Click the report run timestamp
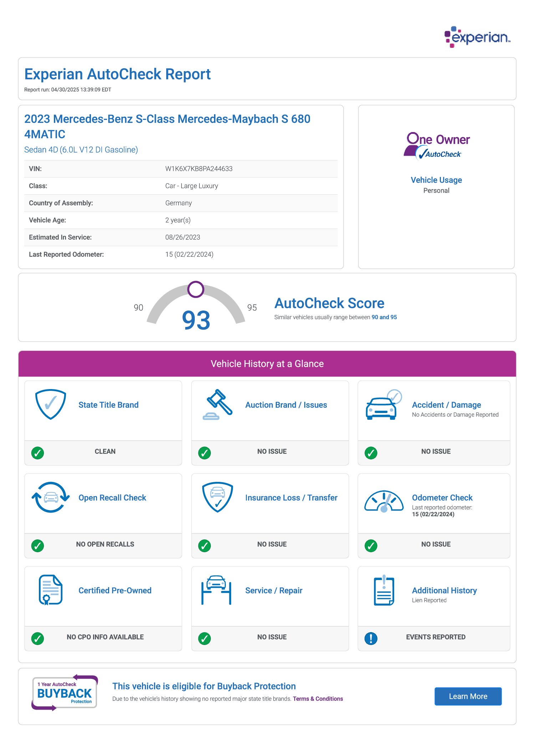Viewport: 534px width, 756px height. click(68, 90)
